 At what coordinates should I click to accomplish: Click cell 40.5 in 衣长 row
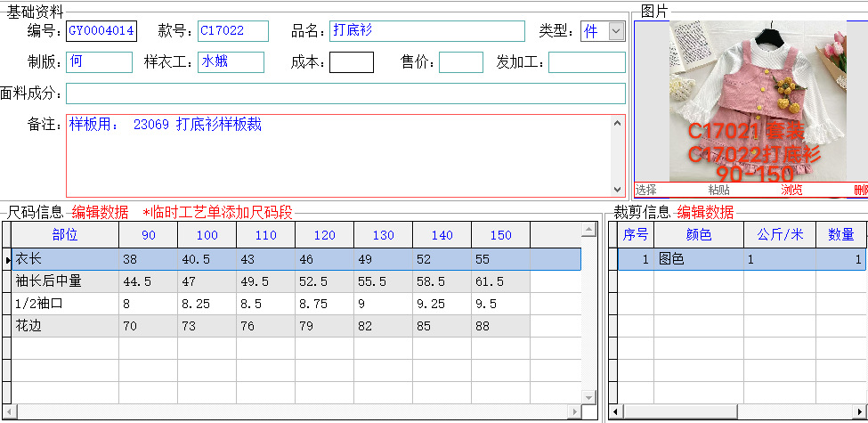[x=207, y=259]
